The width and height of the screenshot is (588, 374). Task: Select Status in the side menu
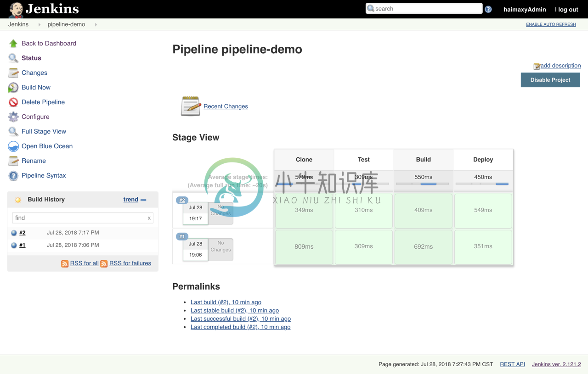point(31,58)
